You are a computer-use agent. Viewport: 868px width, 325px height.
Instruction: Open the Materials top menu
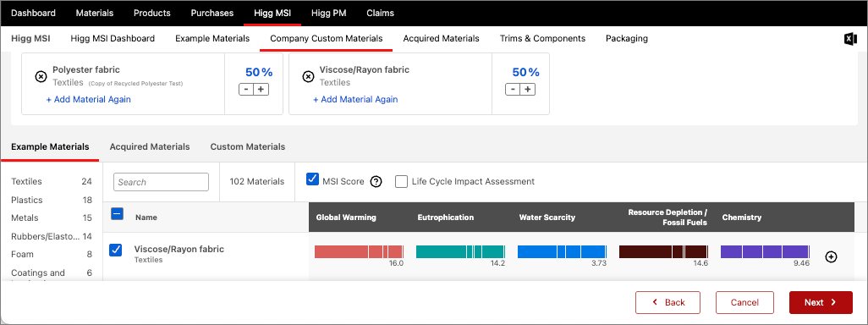[95, 13]
